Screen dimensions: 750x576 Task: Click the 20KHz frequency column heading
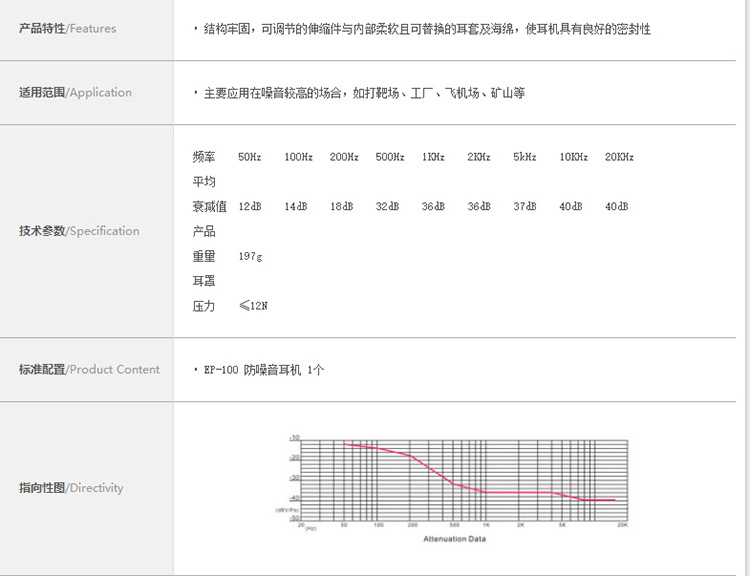coord(619,157)
